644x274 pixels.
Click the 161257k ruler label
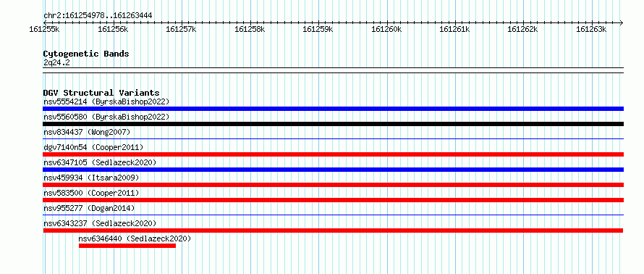coord(181,30)
